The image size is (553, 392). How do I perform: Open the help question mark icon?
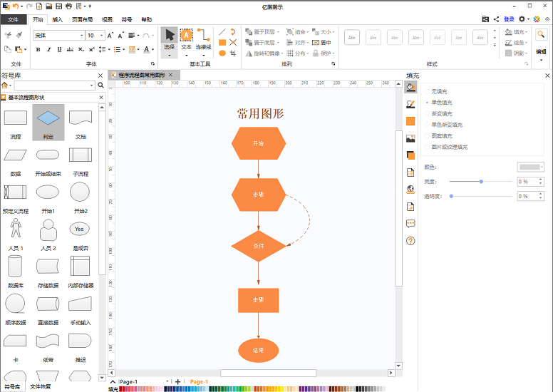[410, 241]
